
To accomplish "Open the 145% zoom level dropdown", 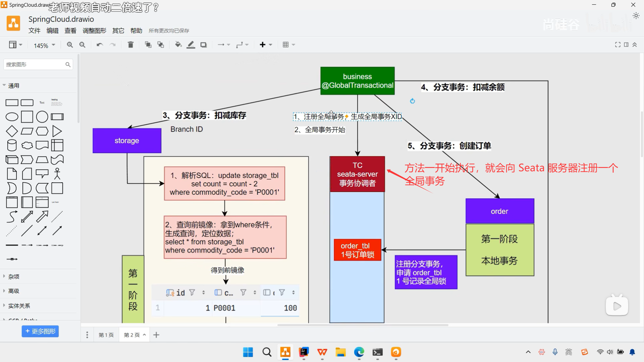I will pyautogui.click(x=44, y=45).
